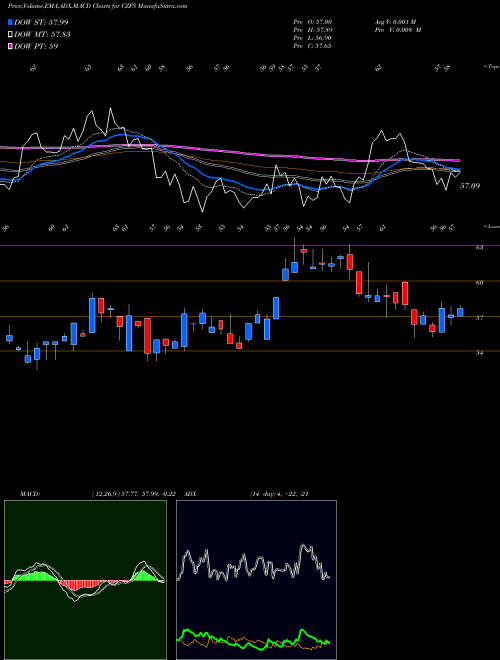Click the MACD panel title label
The width and height of the screenshot is (500, 660).
(x=29, y=494)
